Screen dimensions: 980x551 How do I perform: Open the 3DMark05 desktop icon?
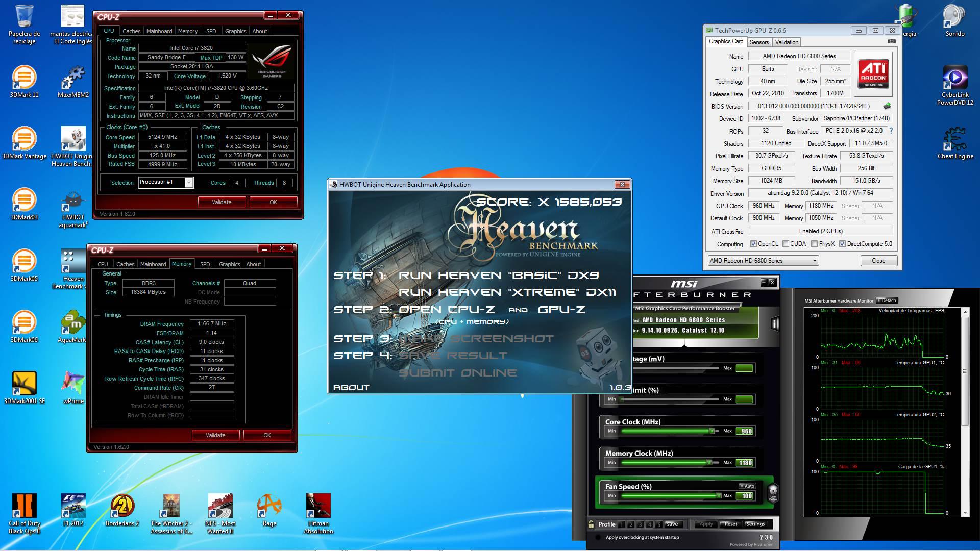click(24, 265)
